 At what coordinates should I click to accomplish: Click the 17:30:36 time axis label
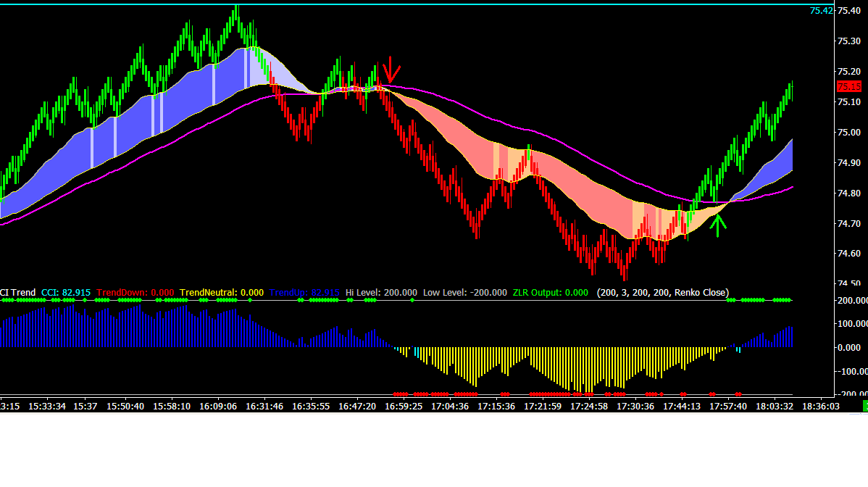(635, 407)
